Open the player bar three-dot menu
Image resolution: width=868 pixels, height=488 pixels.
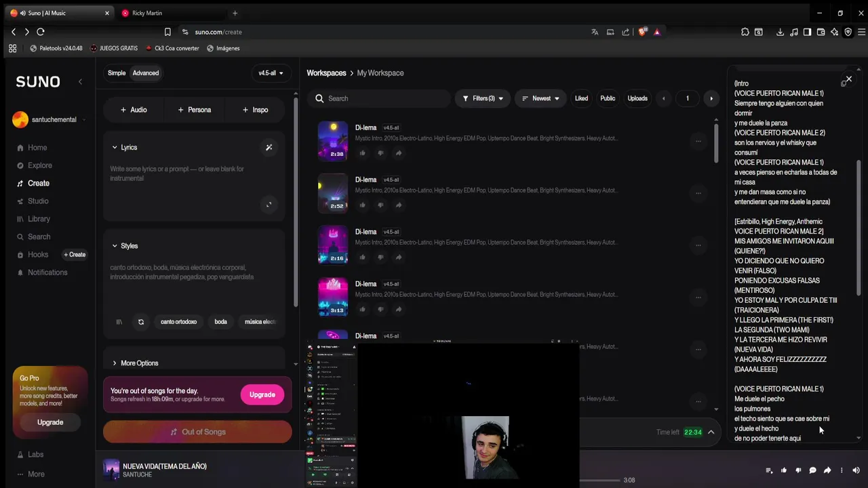tap(842, 470)
